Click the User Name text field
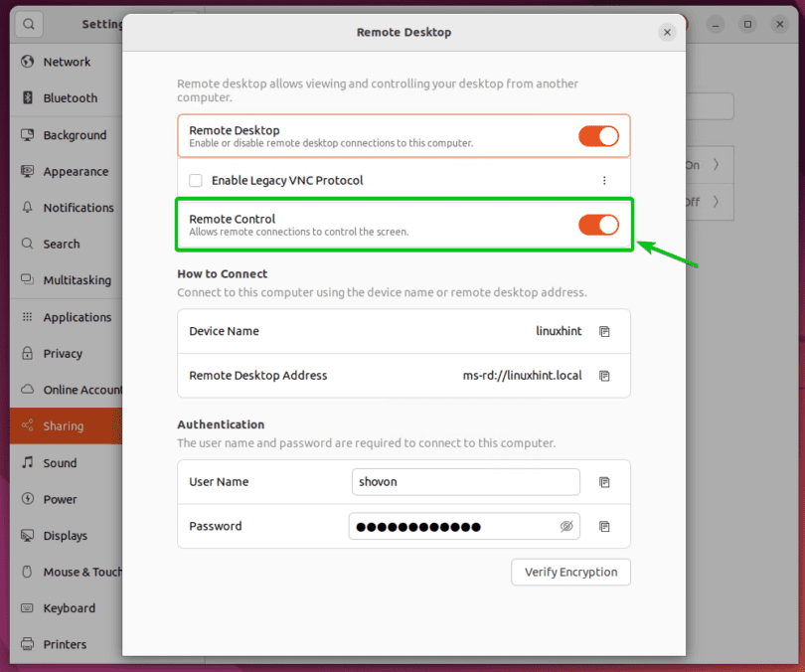805x672 pixels. [x=465, y=482]
